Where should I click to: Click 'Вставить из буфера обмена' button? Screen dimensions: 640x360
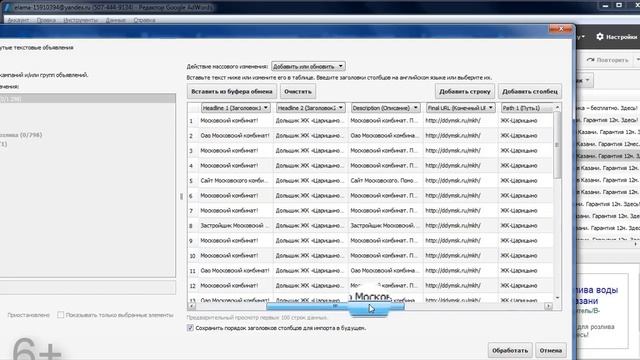(x=231, y=91)
